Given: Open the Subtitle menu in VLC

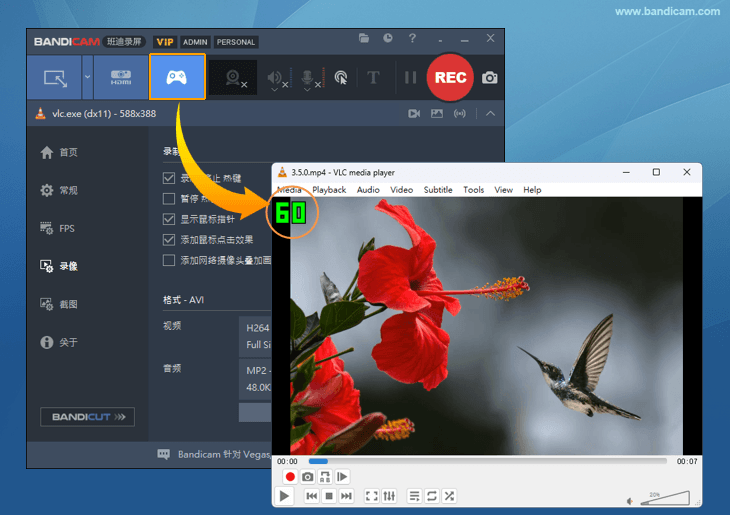Looking at the screenshot, I should [438, 190].
